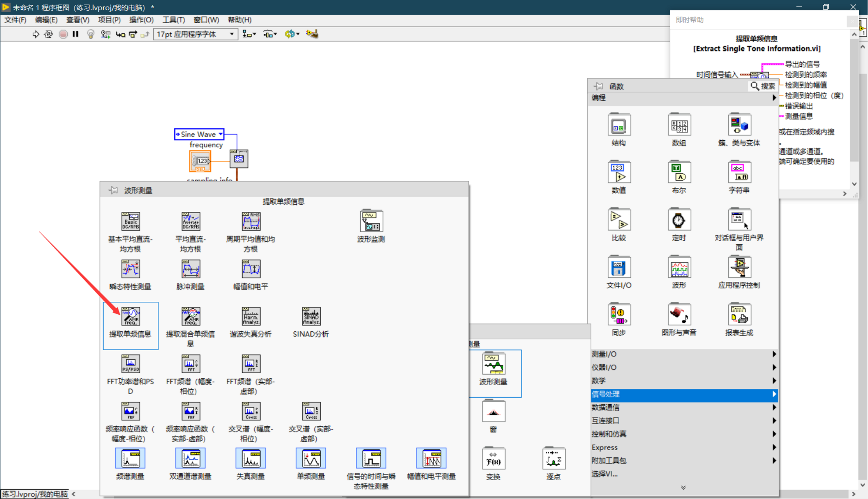Choose the 谐波失真分析 analyzer icon
This screenshot has width=868, height=499.
[251, 317]
